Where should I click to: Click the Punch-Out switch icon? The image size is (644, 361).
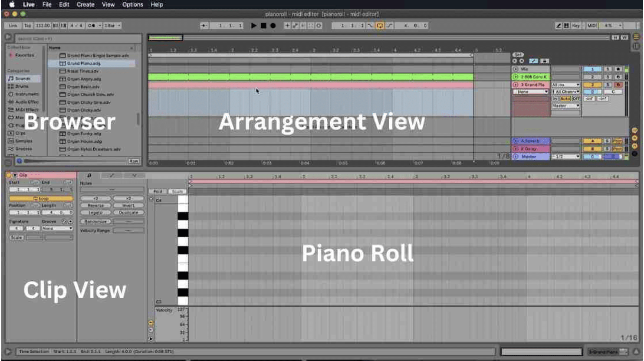[x=390, y=26]
